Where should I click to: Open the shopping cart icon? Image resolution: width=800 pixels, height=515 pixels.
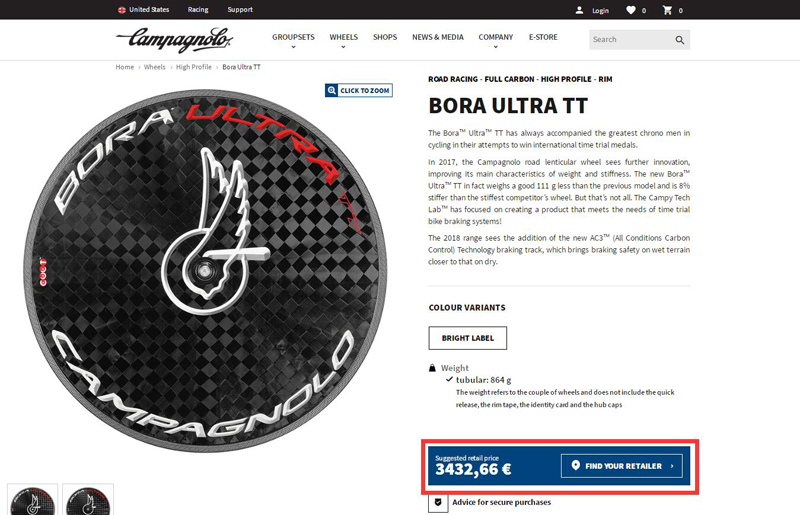coord(667,10)
